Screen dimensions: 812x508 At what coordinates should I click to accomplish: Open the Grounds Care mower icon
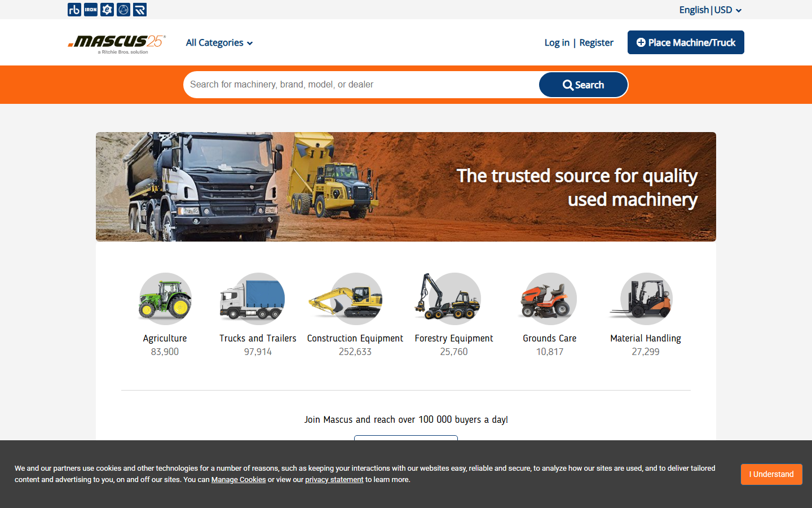tap(549, 299)
